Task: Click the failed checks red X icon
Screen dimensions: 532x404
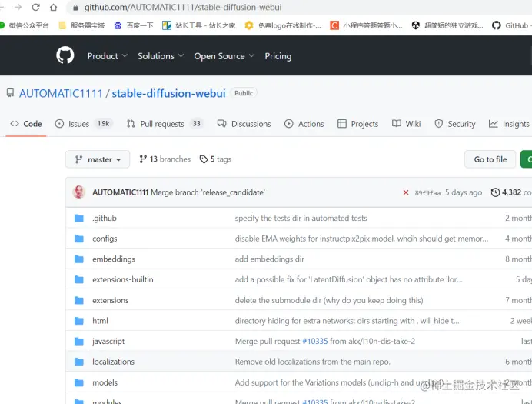Action: click(x=406, y=192)
